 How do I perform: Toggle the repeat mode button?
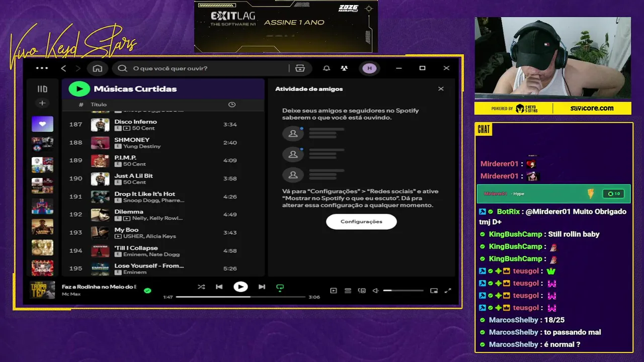280,288
